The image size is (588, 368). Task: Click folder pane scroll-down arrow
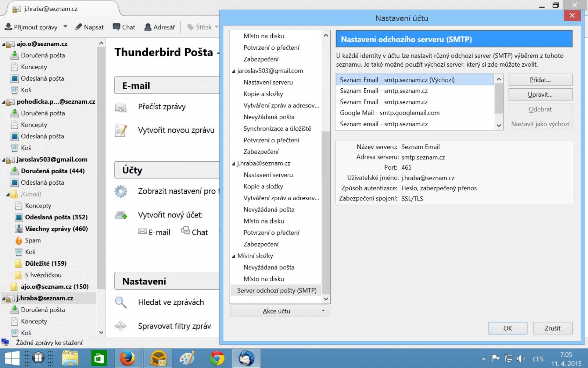pos(101,332)
